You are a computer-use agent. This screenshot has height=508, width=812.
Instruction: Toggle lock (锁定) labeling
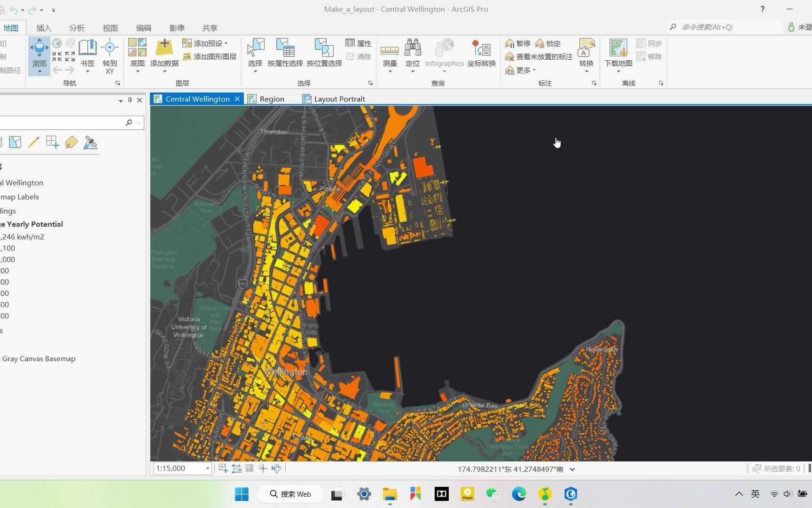click(548, 43)
